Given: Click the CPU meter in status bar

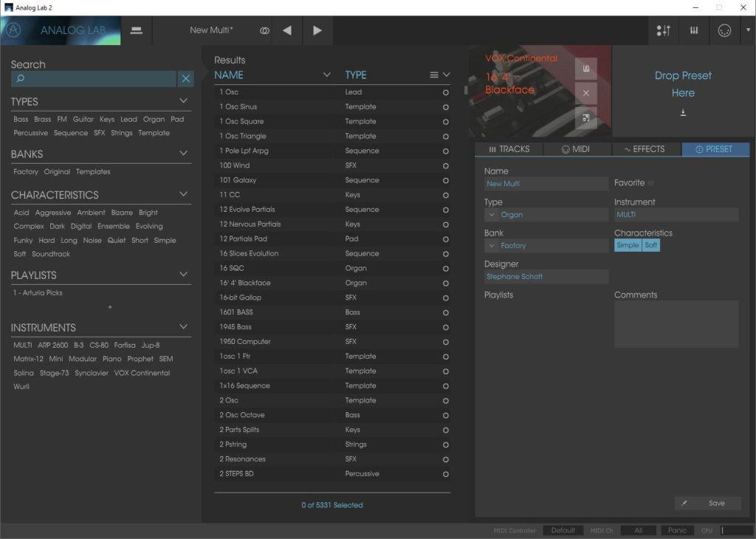Looking at the screenshot, I should coord(737,530).
